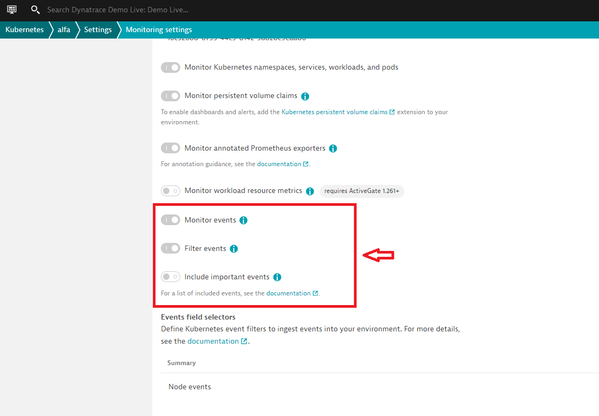This screenshot has height=416, width=599.
Task: Navigate to Settings breadcrumb
Action: point(98,30)
